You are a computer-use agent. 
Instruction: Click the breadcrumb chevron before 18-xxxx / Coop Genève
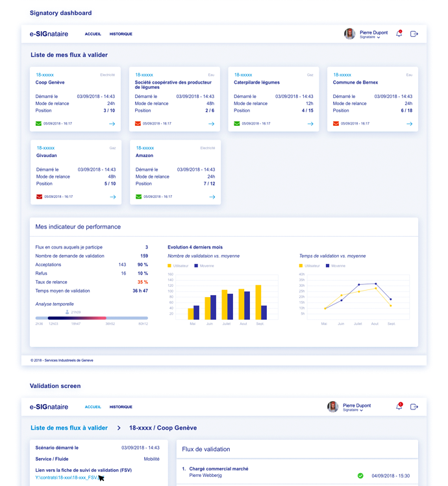coord(119,428)
